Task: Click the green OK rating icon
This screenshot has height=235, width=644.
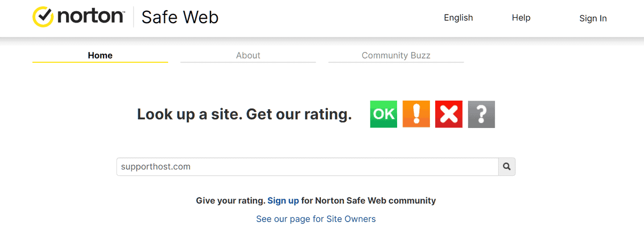Action: [383, 114]
